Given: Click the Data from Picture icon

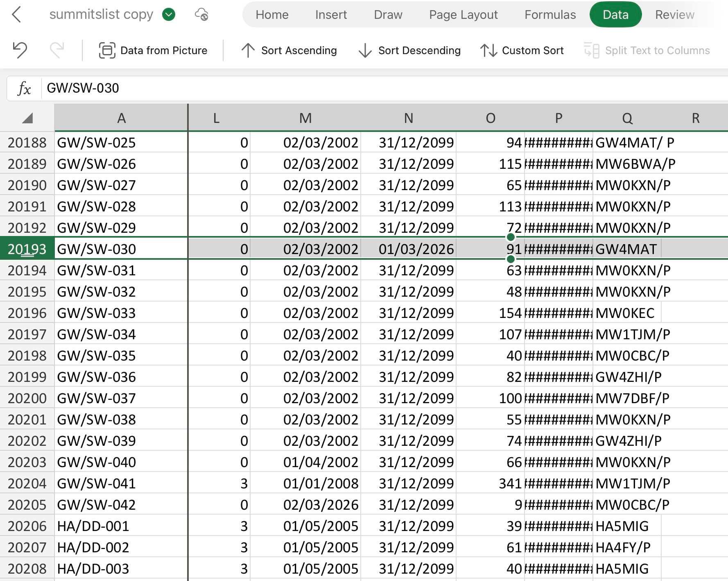Looking at the screenshot, I should (x=107, y=50).
